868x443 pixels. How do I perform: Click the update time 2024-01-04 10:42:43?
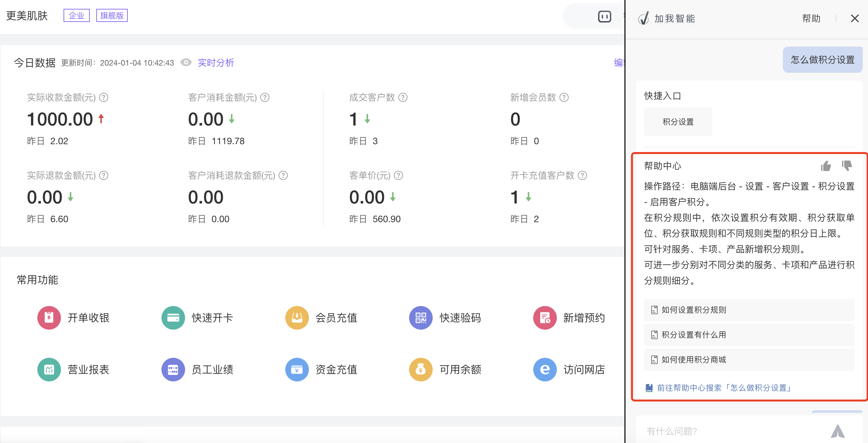(x=137, y=63)
